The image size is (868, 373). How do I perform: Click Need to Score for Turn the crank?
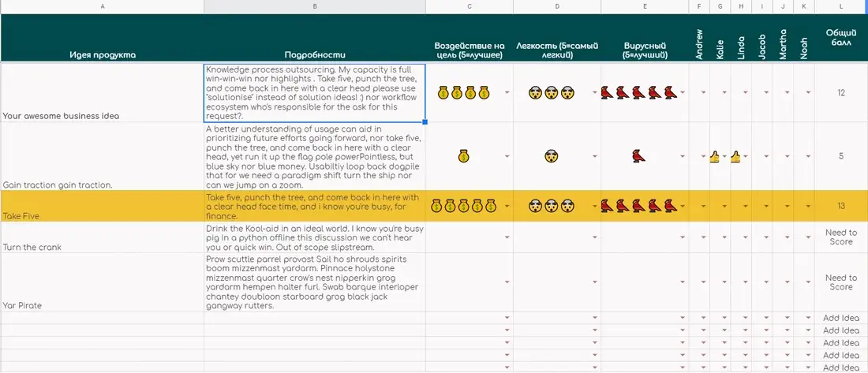(x=841, y=237)
